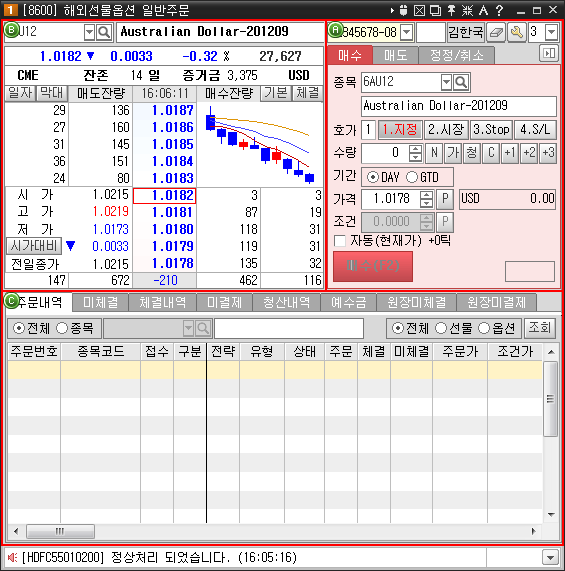Open the 6AU12 symbol dropdown arrow
The height and width of the screenshot is (571, 565).
tap(446, 82)
